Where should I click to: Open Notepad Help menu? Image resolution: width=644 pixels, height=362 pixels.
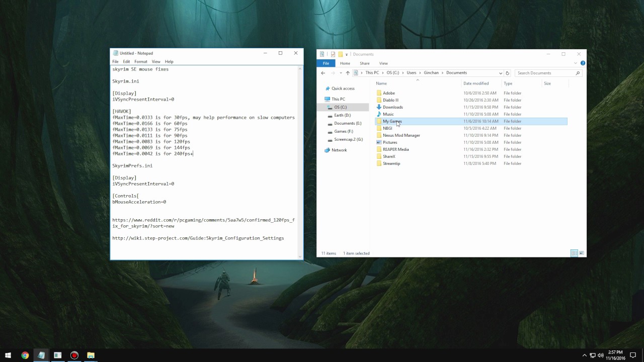pos(169,61)
